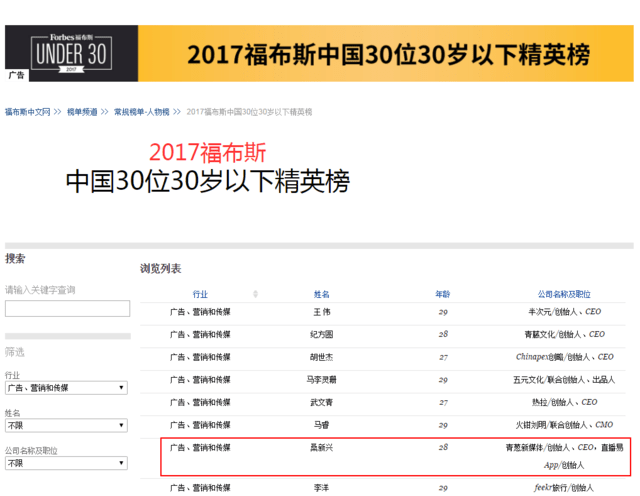The height and width of the screenshot is (496, 640).
Task: Click company cell 火钳刘明/联合创始人、CMO
Action: point(564,425)
